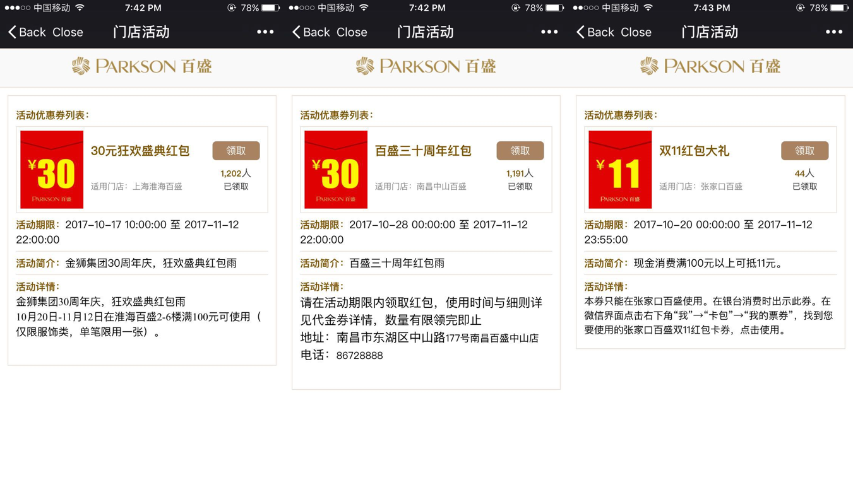
Task: Tap the ¥30 red envelope for 上海淮海百盛
Action: tap(52, 170)
